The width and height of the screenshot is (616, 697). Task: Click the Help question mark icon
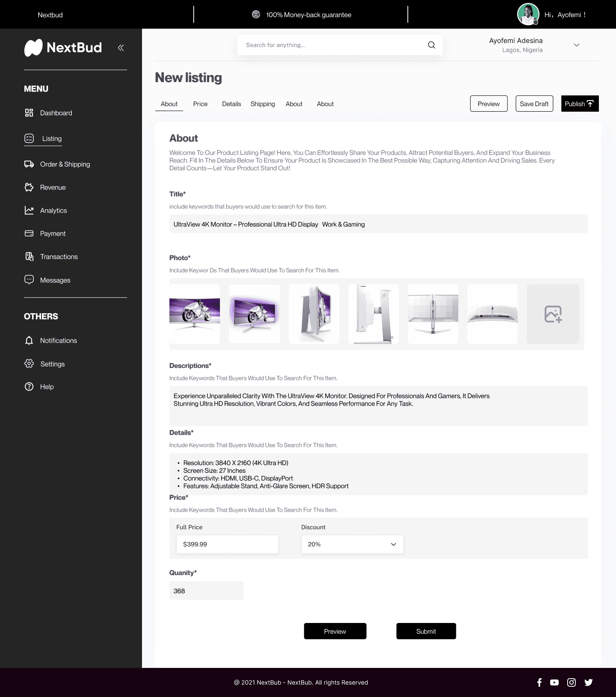(x=29, y=386)
